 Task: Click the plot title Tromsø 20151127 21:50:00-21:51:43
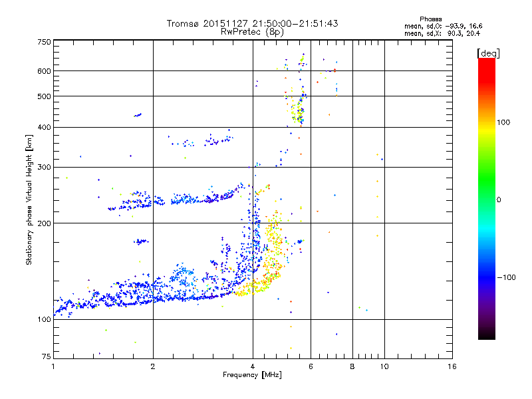[252, 23]
